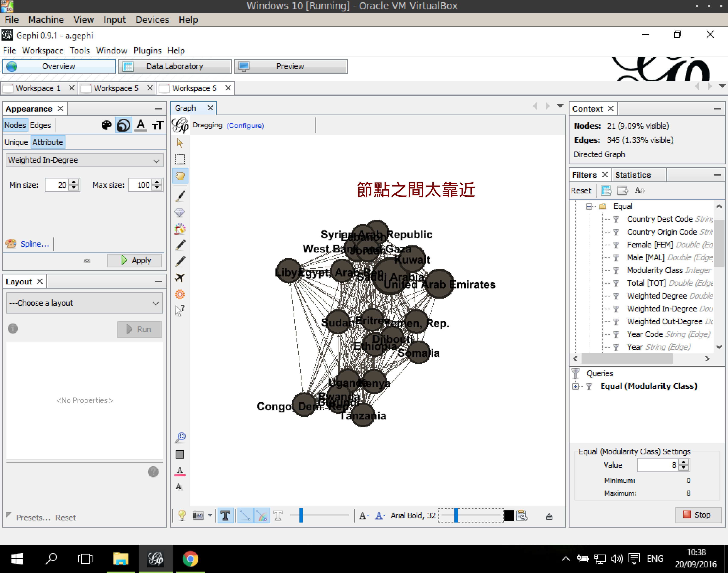Open workspace tabs list dropdown arrow
The height and width of the screenshot is (573, 728).
722,86
